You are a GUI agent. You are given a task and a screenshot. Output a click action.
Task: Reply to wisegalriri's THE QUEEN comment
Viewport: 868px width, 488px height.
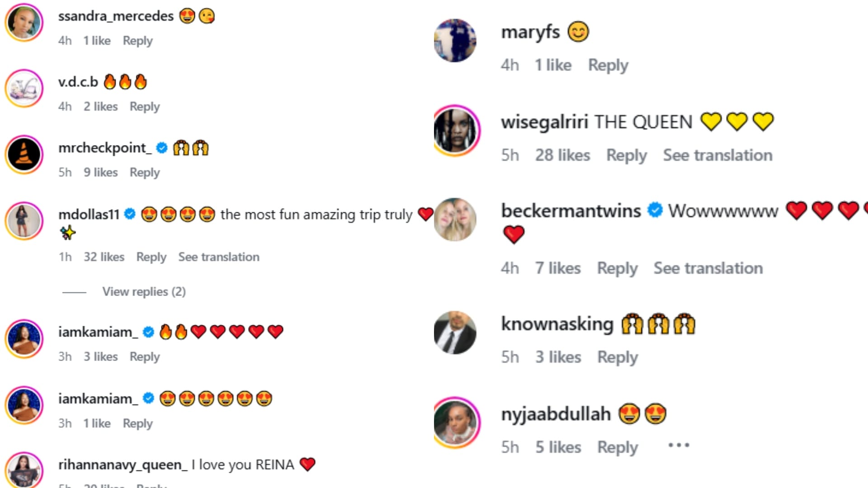626,155
